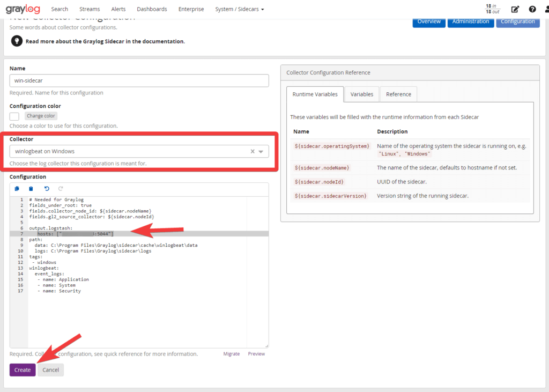Click the lightbulb documentation icon

click(17, 41)
